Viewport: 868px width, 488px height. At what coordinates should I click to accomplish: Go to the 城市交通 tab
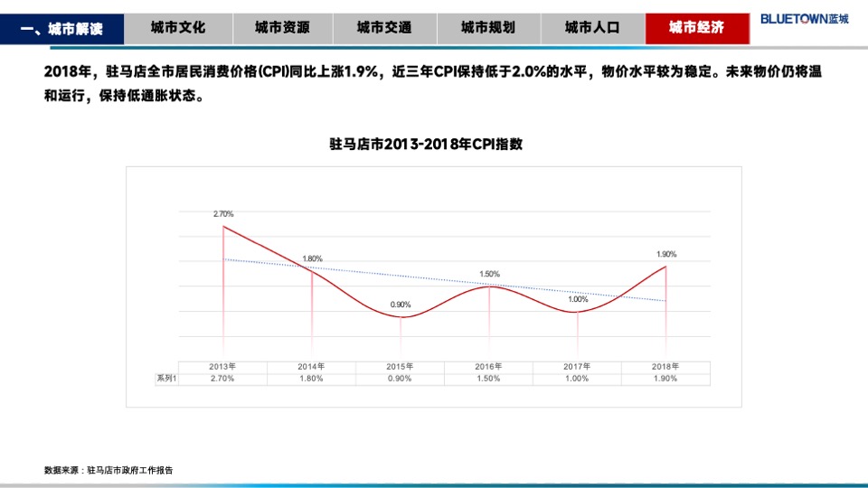(384, 28)
